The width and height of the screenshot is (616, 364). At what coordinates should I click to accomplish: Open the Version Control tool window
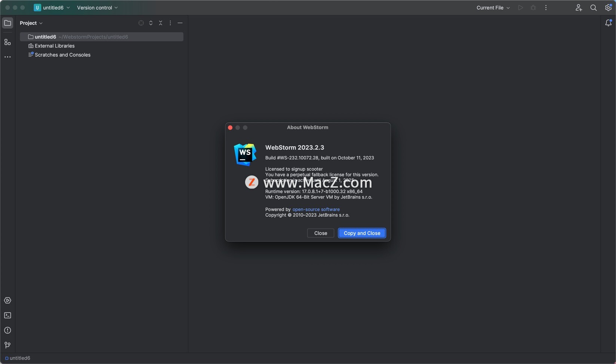(x=7, y=345)
